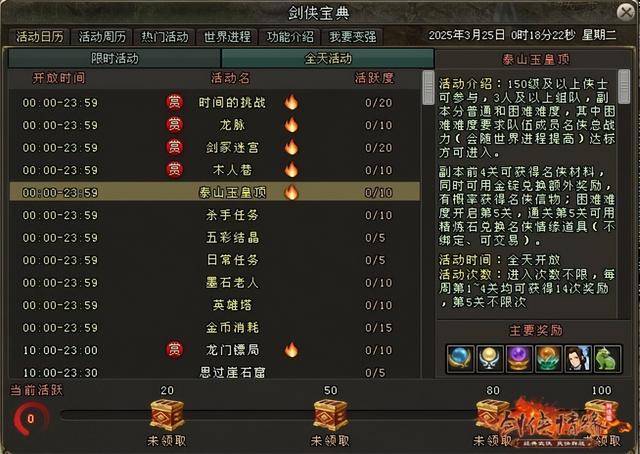Click the flame icon next to 龙门镖局

[x=291, y=350]
